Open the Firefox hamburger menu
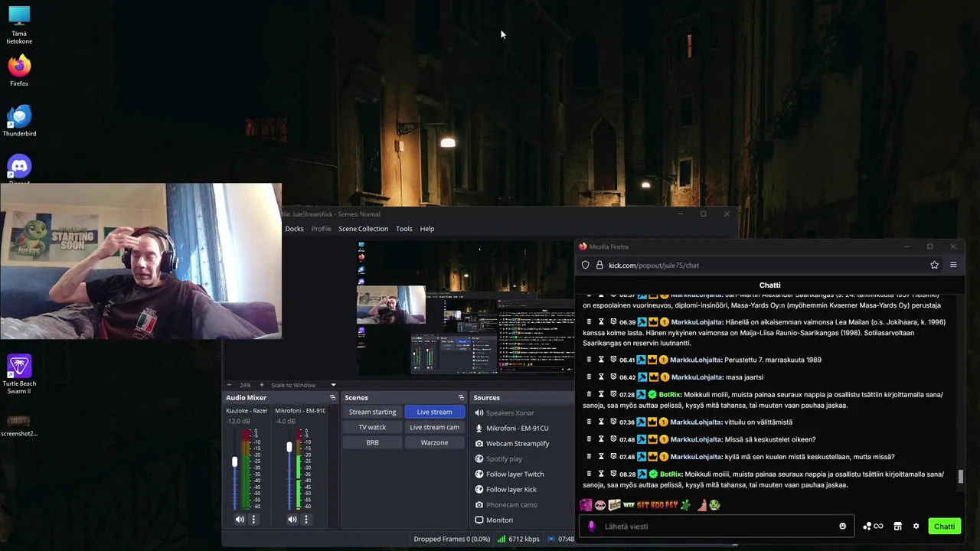 [953, 265]
